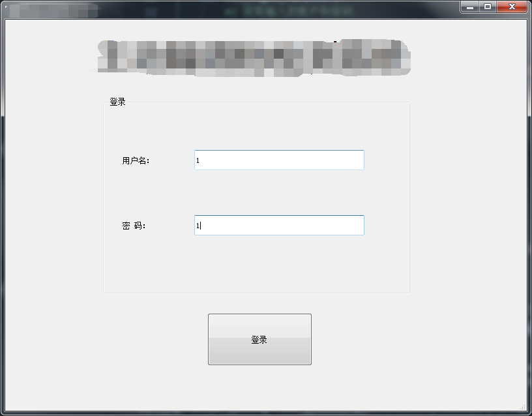Screen dimensions: 532x416
Task: Click the pixelated banner heading above login box
Action: (254, 57)
